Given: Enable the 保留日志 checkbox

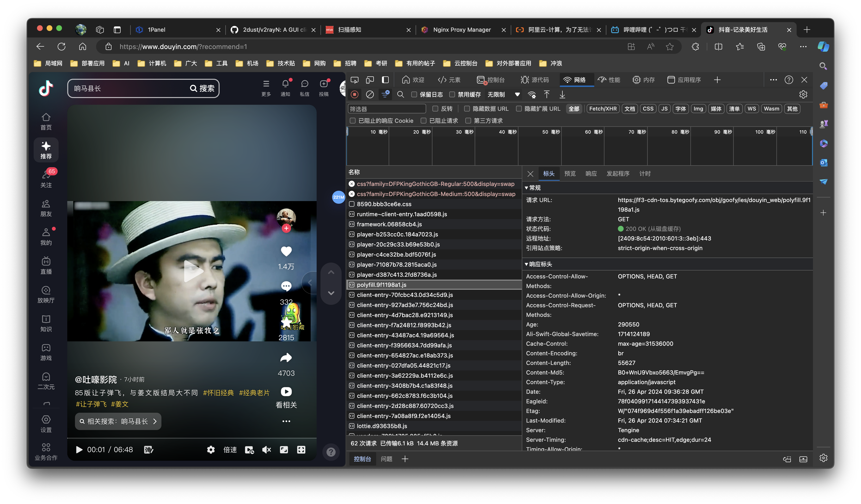Looking at the screenshot, I should [x=414, y=95].
